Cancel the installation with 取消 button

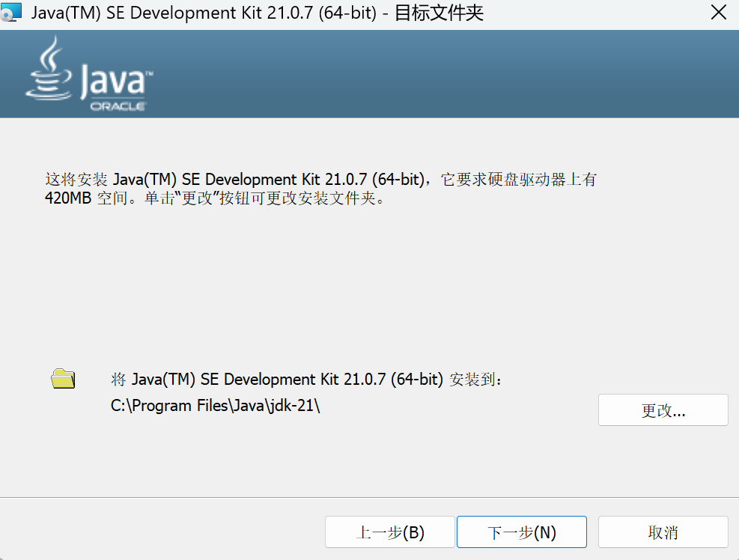coord(662,532)
